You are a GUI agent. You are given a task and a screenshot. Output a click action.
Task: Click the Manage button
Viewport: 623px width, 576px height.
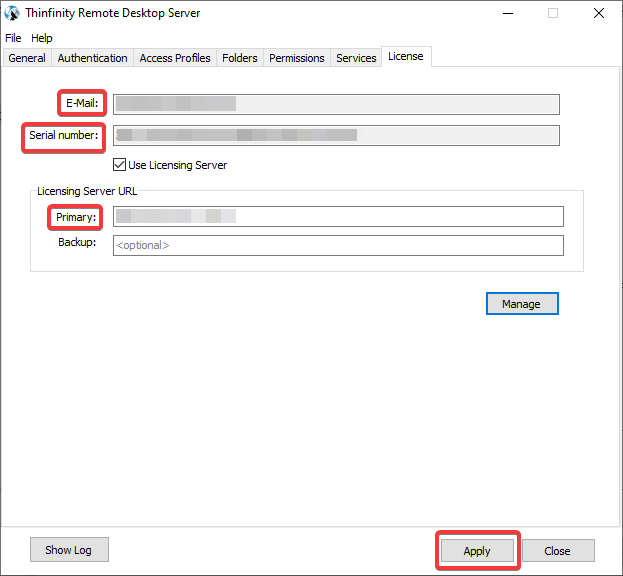[522, 304]
